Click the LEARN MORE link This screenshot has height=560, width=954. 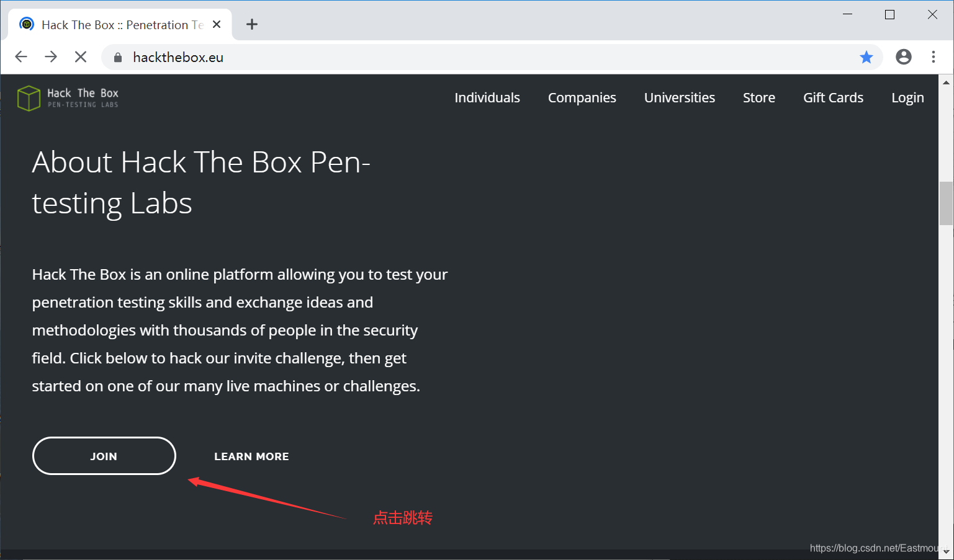point(251,456)
